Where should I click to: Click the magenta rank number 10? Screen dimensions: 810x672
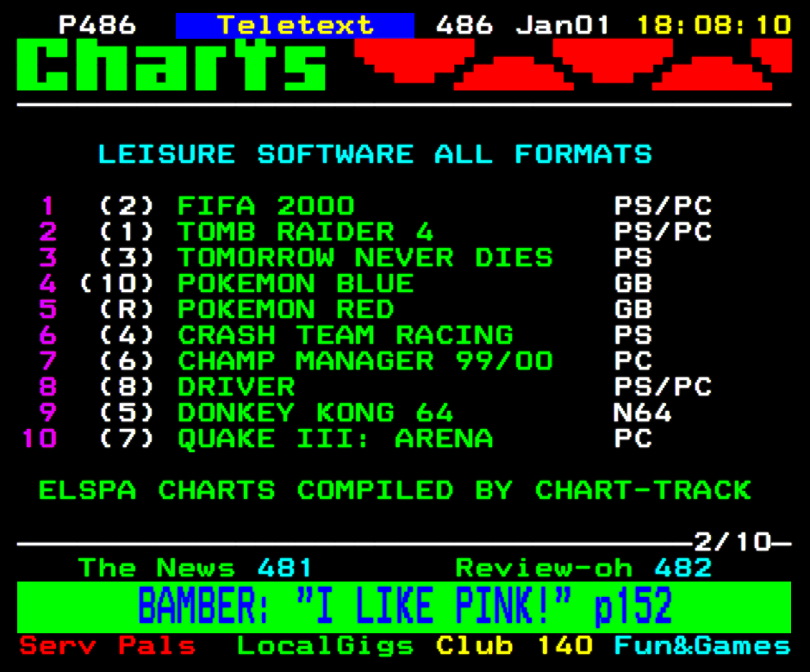tap(40, 439)
